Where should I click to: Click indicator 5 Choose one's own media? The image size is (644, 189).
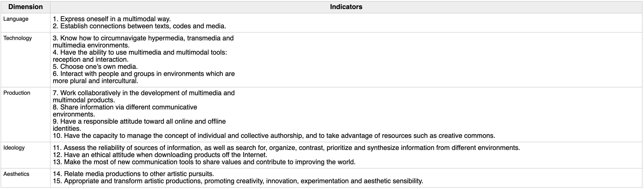95,67
